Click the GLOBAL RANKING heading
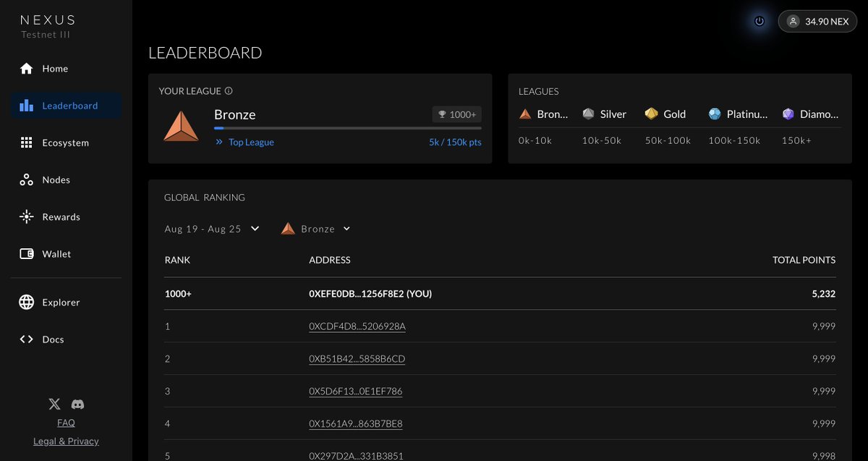 coord(205,198)
